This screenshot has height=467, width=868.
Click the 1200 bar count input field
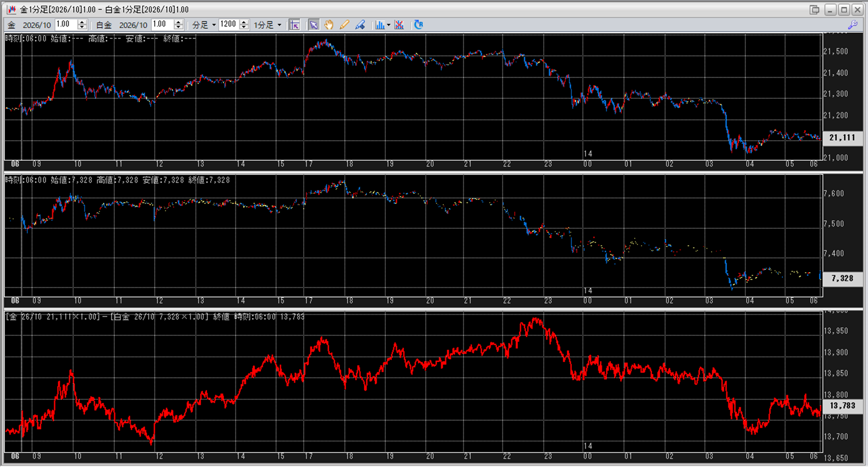[x=228, y=25]
